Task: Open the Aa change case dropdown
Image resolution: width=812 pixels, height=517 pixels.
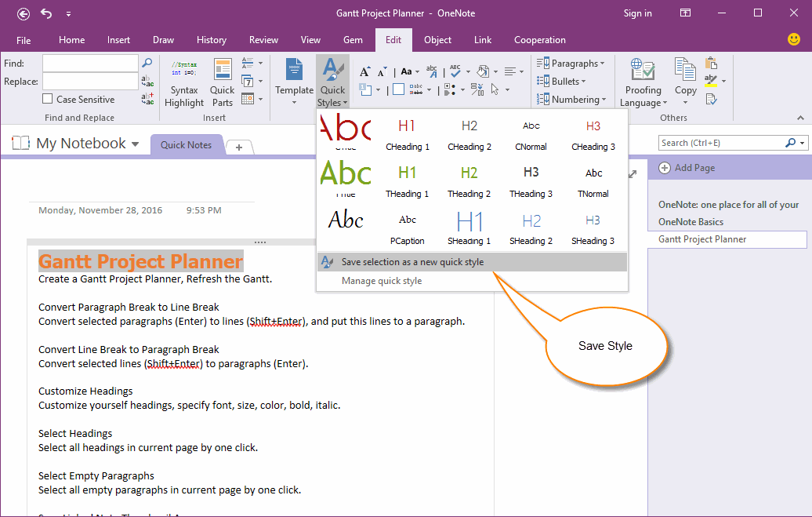Action: click(x=410, y=71)
